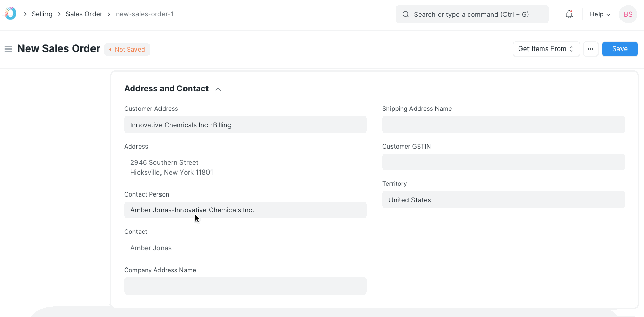Click the address text 2946 Southern Street

point(164,162)
